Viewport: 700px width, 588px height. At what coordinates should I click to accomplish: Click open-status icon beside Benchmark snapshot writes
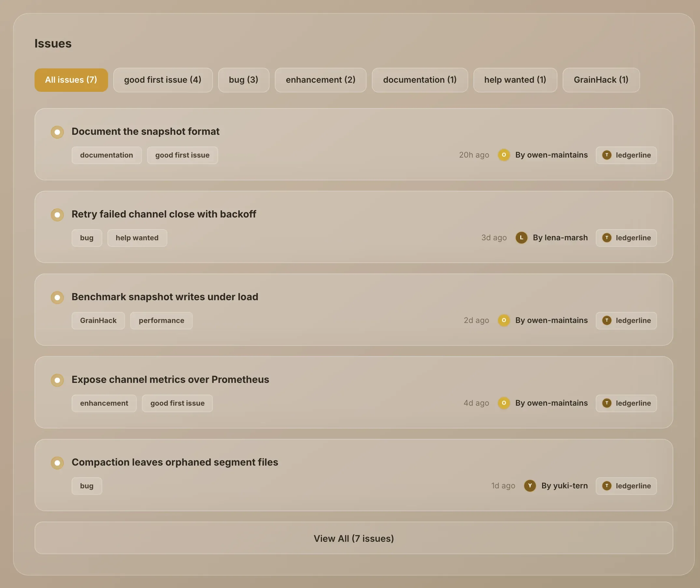point(57,297)
